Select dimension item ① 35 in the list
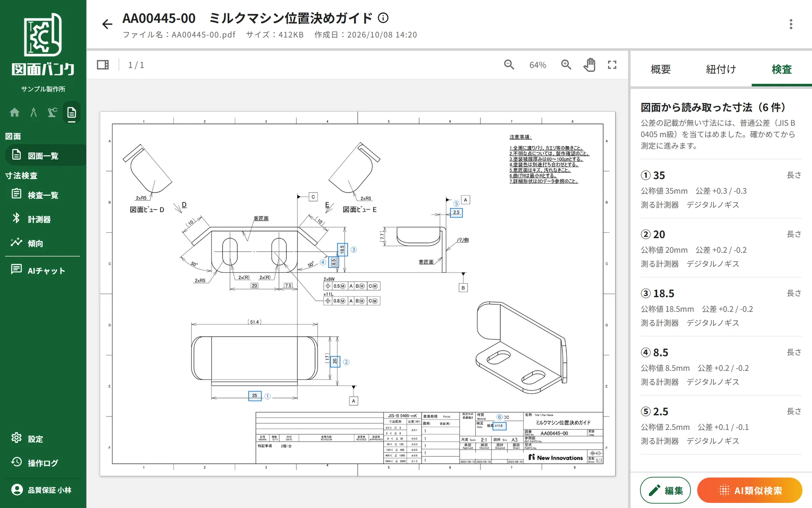This screenshot has width=812, height=508. click(721, 189)
